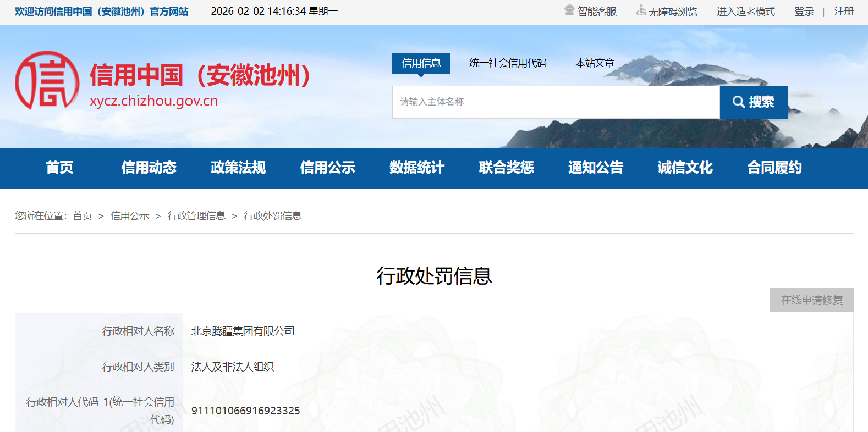Image resolution: width=868 pixels, height=432 pixels.
Task: Select the 合同履约 navigation item
Action: (774, 168)
